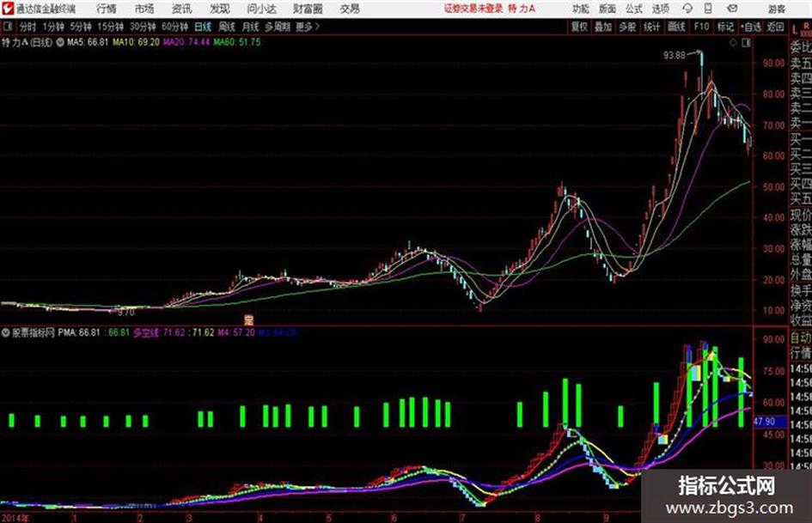Switch chart to 分时 view
Screen dimensions: 812x523
pos(28,27)
